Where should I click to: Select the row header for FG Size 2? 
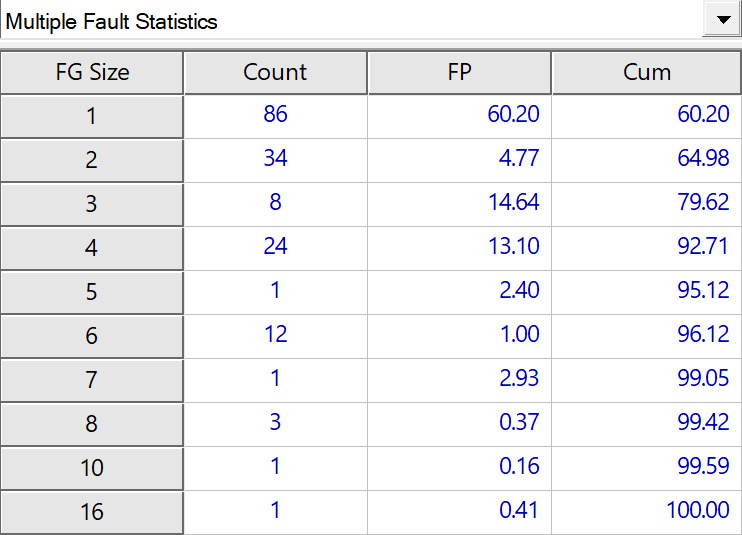coord(92,160)
